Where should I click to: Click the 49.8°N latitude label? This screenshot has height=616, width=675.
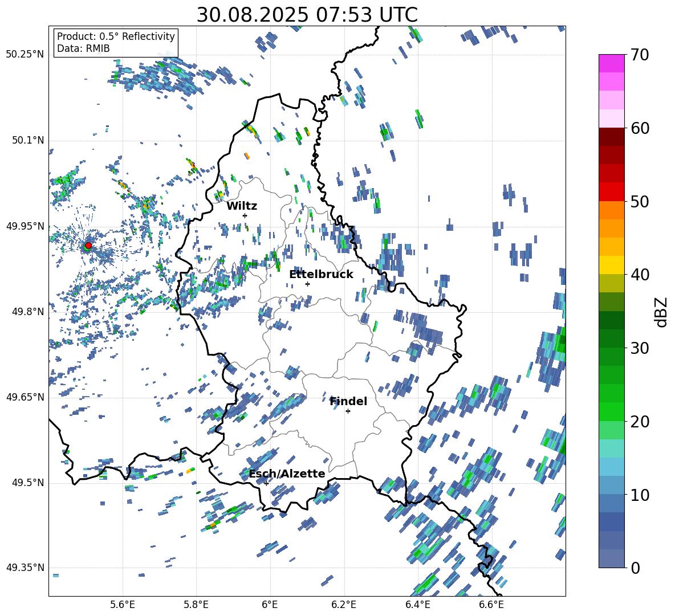click(28, 312)
